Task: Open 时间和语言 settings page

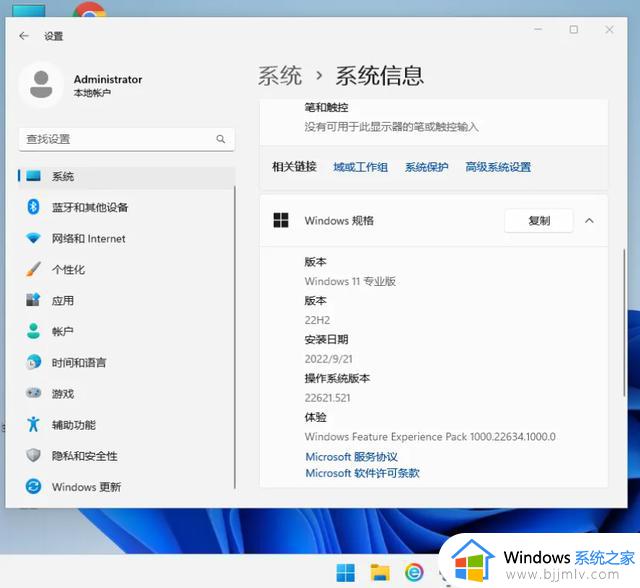Action: pyautogui.click(x=127, y=362)
